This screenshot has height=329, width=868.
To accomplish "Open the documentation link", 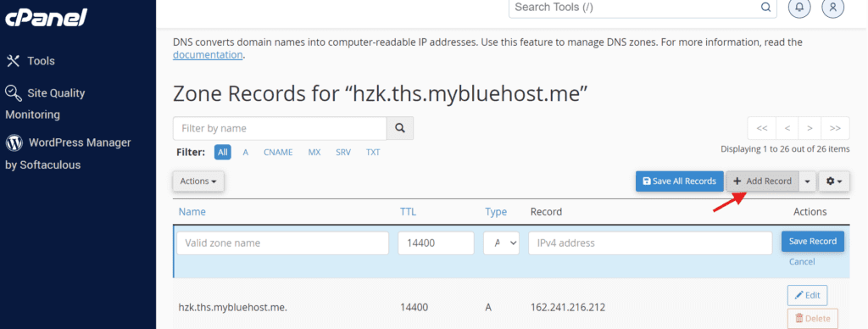I will (208, 55).
